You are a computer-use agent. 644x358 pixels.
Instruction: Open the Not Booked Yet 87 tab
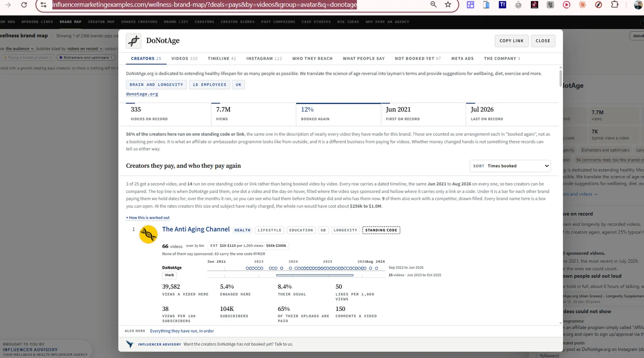(x=418, y=59)
